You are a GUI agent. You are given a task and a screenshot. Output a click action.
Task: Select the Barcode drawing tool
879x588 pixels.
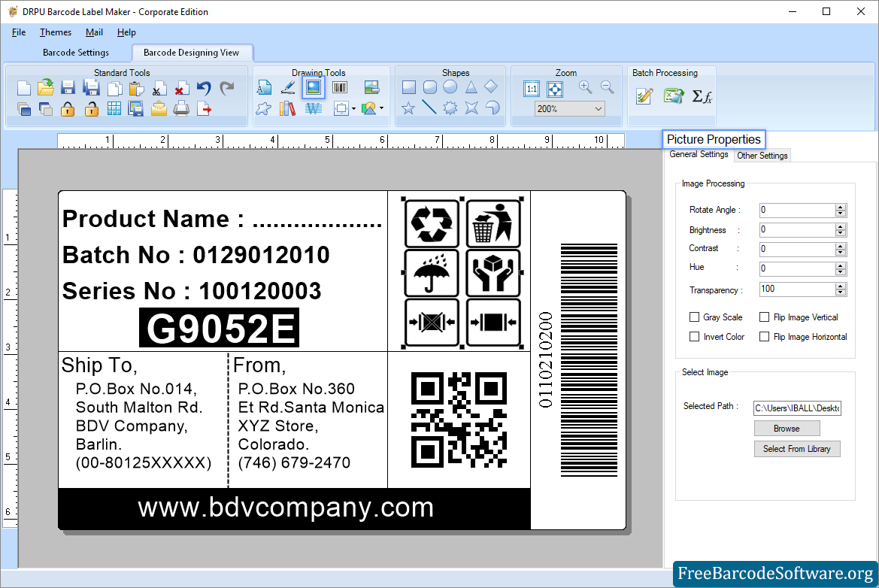tap(340, 87)
